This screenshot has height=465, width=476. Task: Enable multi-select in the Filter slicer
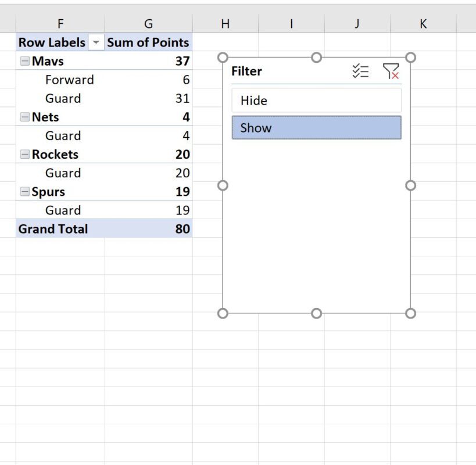pyautogui.click(x=362, y=70)
